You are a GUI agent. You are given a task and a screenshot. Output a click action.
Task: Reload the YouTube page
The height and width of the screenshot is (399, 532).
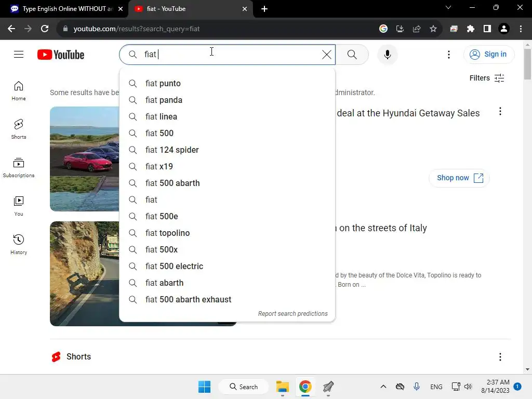tap(45, 29)
